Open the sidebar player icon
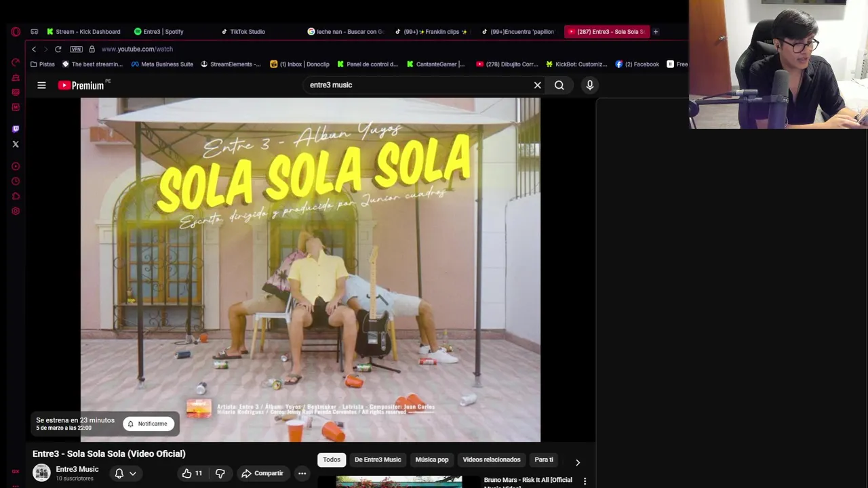The image size is (868, 488). coord(16,166)
